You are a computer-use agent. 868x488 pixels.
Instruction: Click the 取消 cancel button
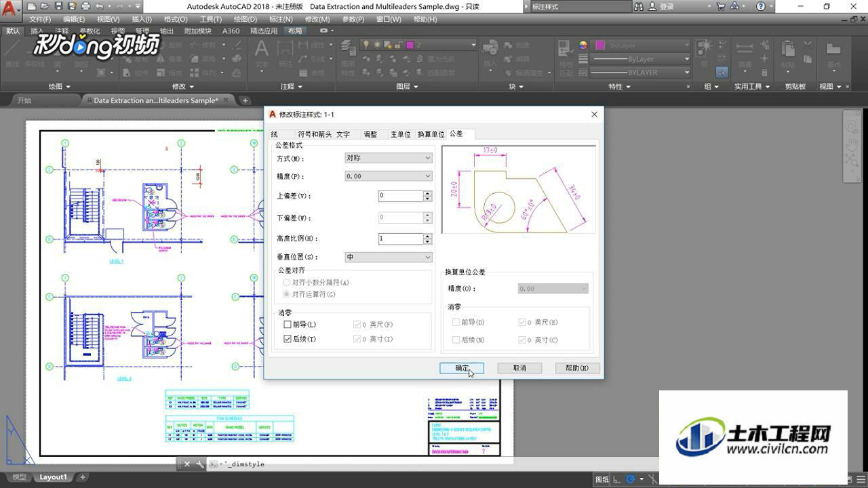(x=519, y=368)
